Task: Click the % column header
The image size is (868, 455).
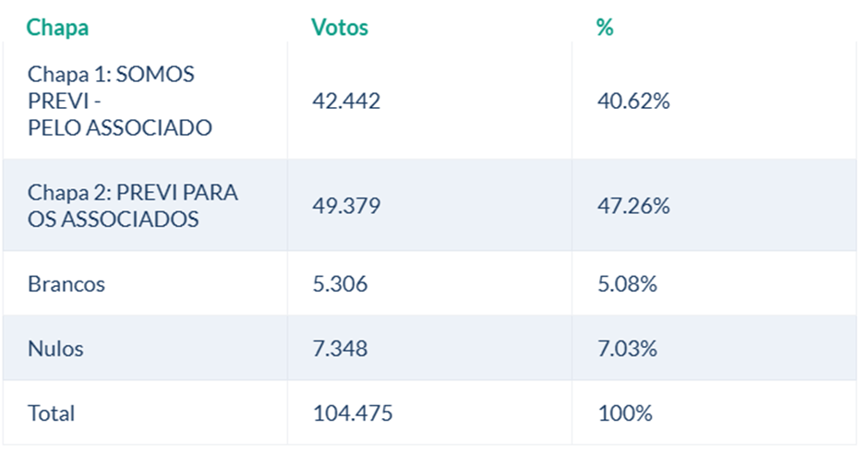Action: coord(605,28)
